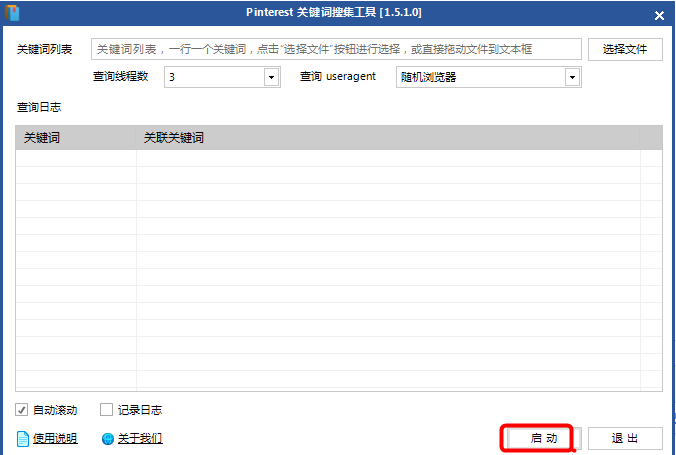This screenshot has width=676, height=455.
Task: Click the 使用说明 document icon
Action: [23, 439]
